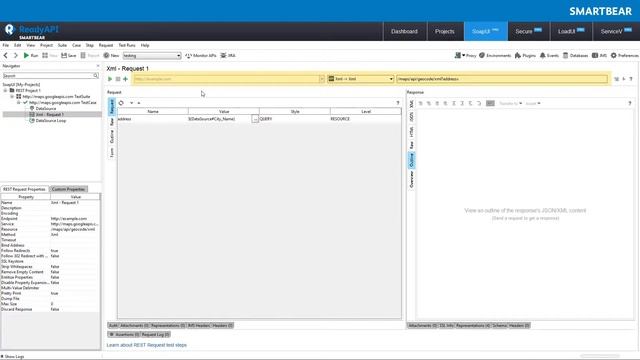Click the forward navigation arrow
The height and width of the screenshot is (360, 640).
click(x=16, y=56)
